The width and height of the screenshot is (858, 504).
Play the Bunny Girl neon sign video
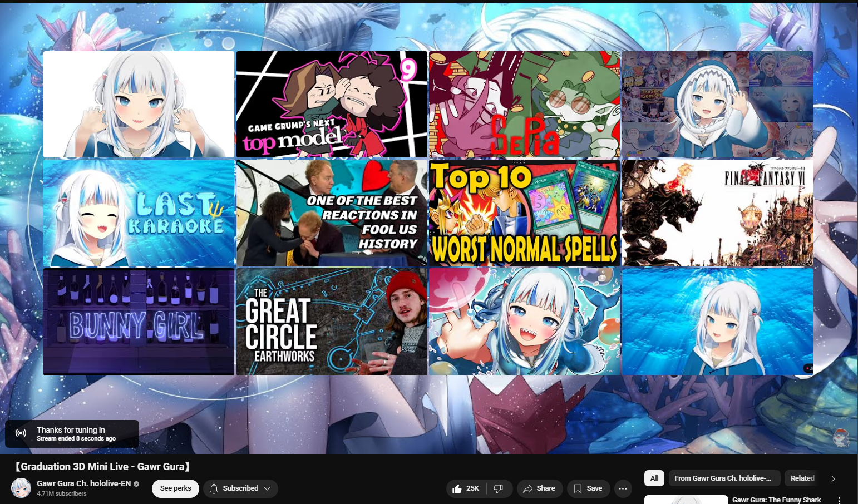pyautogui.click(x=139, y=322)
